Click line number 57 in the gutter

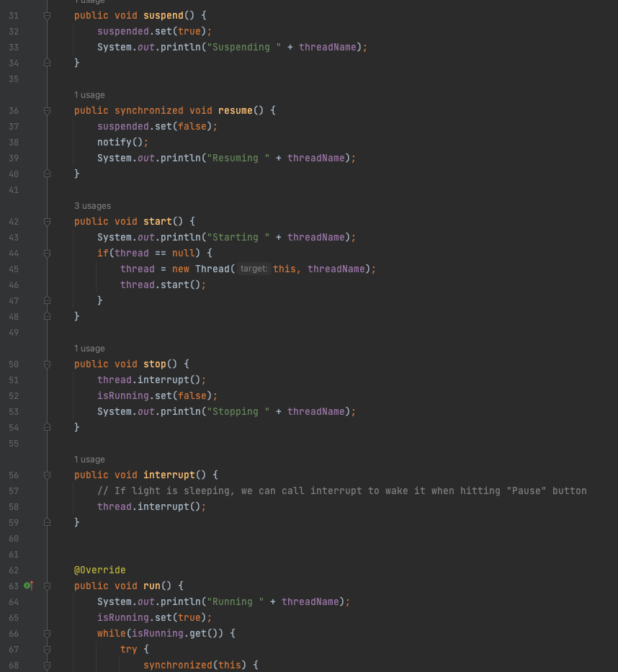14,491
